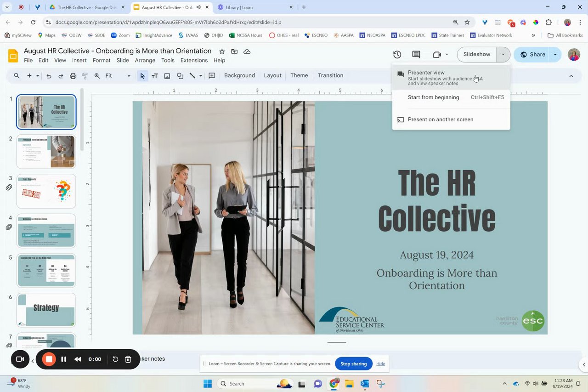Open the Chrome Extensions puzzle icon

pos(548,22)
